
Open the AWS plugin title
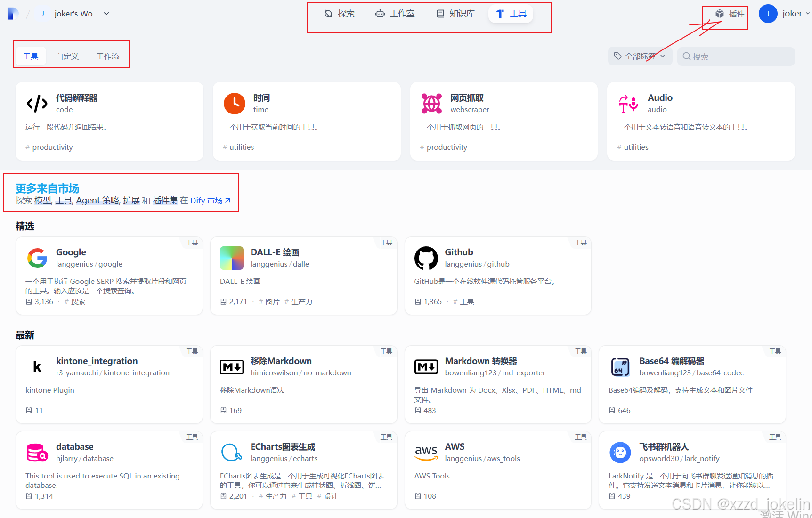click(455, 446)
